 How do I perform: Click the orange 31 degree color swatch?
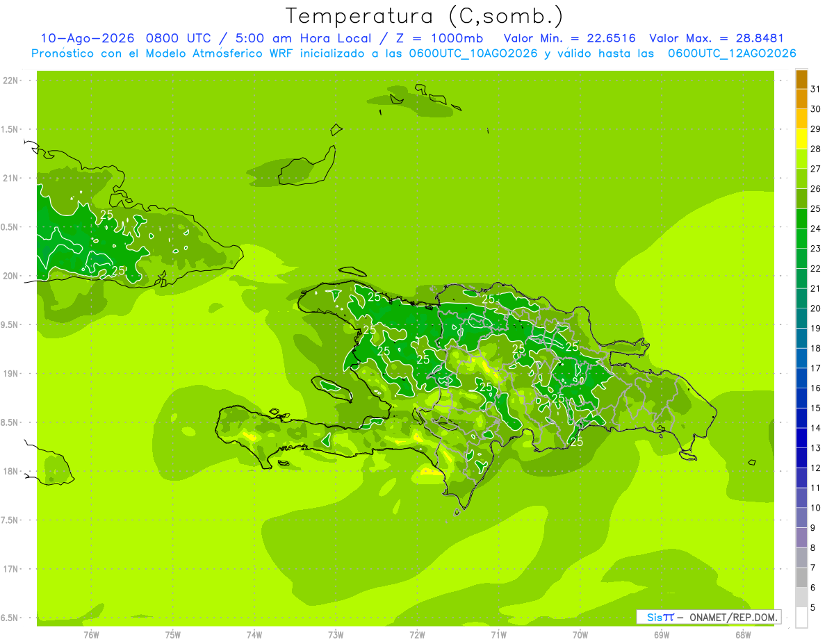(x=801, y=80)
